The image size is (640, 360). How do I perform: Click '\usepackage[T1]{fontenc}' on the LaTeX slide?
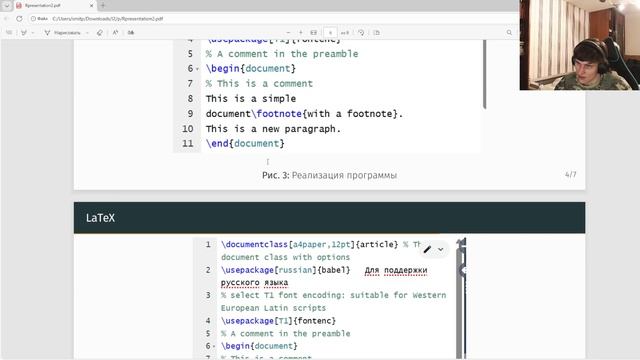click(x=278, y=321)
